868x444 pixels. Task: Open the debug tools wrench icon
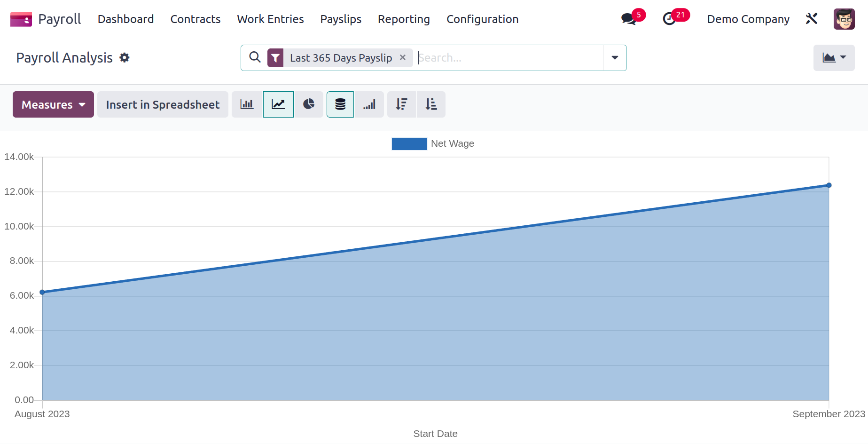pyautogui.click(x=812, y=19)
